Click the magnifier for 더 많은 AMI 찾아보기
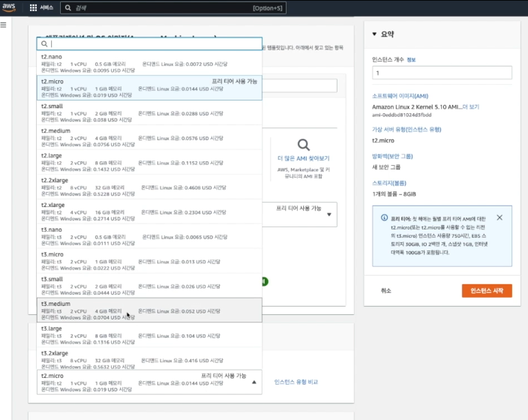 click(x=304, y=145)
